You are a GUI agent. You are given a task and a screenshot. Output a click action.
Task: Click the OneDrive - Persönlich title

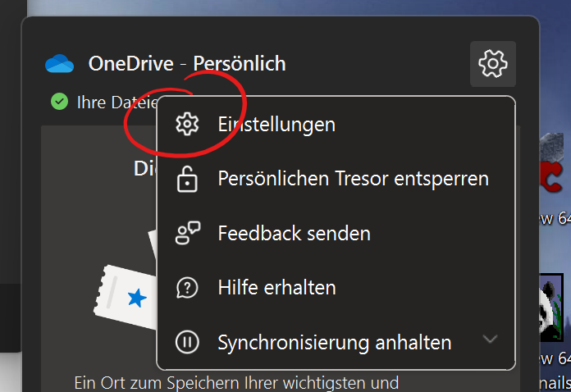[187, 63]
